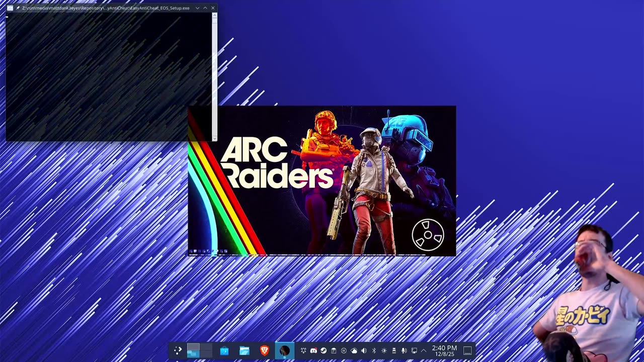Toggle the pin icon in the EasyAntiCheat title bar
This screenshot has width=644, height=362.
[x=18, y=8]
